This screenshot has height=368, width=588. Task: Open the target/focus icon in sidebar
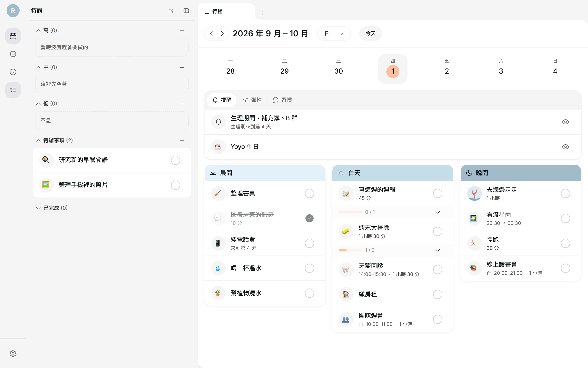13,54
